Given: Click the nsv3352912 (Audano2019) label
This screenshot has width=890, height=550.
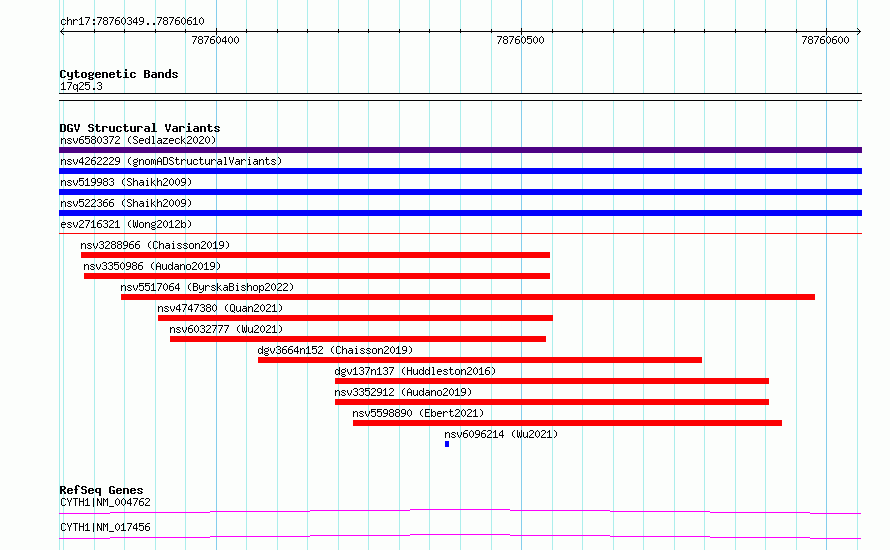Looking at the screenshot, I should click(x=403, y=392).
